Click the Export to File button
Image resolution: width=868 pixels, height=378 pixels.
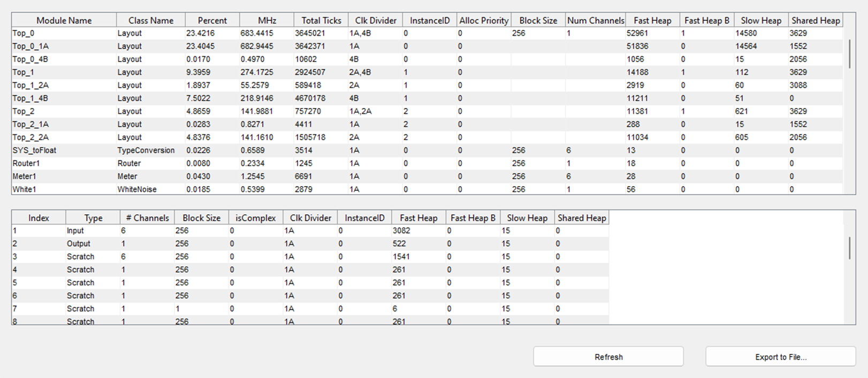(x=780, y=357)
